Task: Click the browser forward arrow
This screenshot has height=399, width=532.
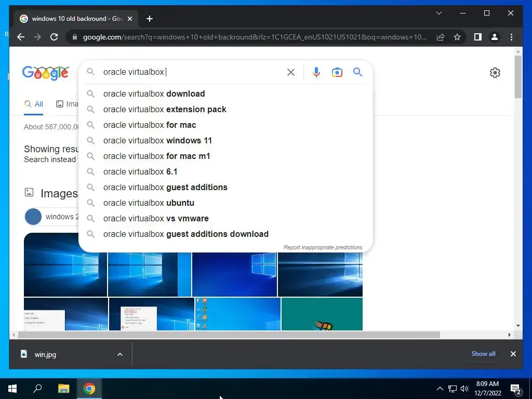Action: coord(37,37)
